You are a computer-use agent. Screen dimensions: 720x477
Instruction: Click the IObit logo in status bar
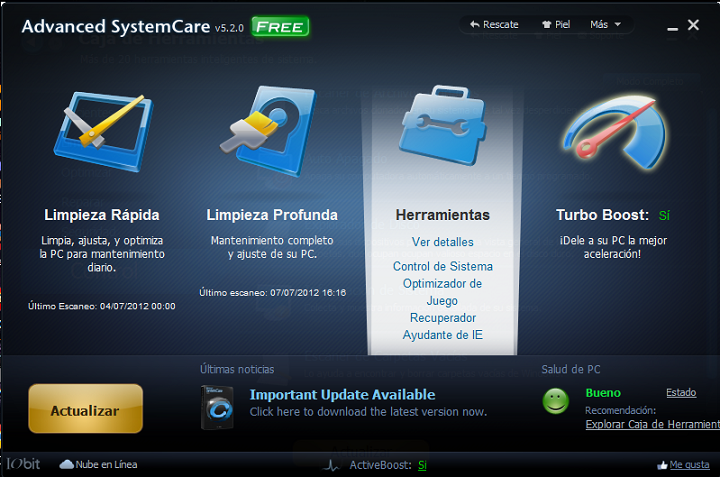click(x=24, y=465)
